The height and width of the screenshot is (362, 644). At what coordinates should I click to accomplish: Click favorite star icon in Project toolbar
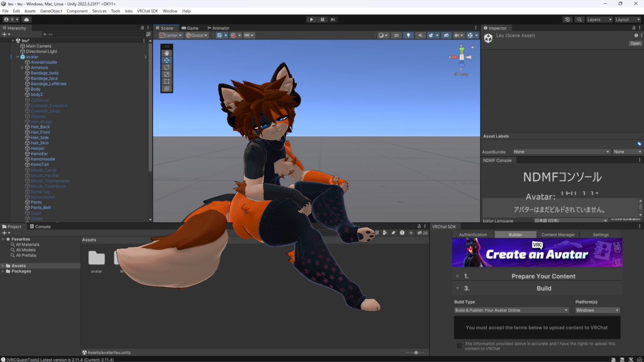click(411, 233)
